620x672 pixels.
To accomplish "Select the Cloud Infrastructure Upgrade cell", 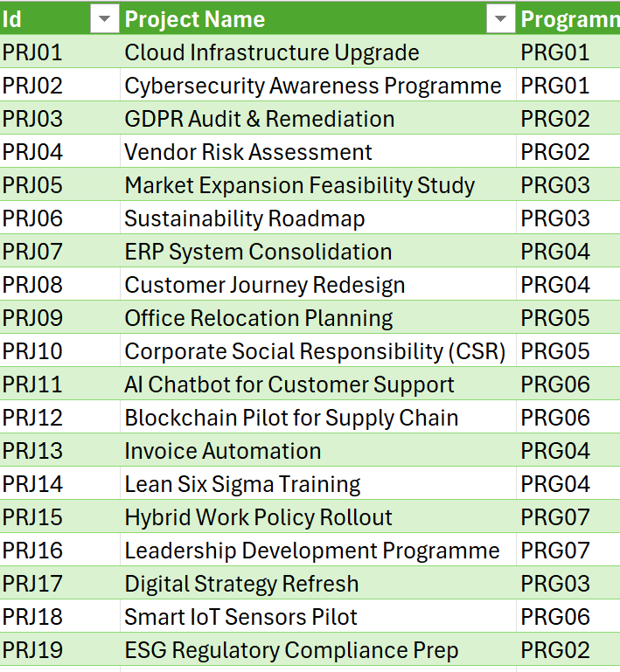I will (x=272, y=52).
